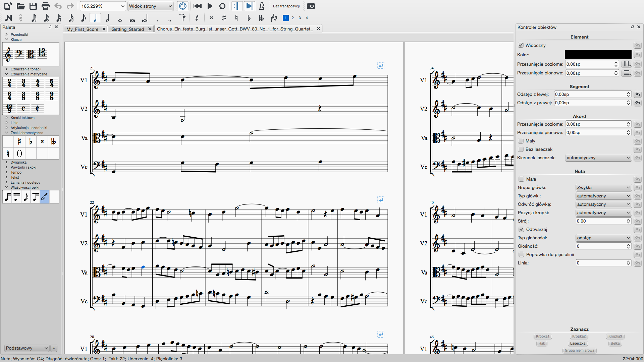Uncheck the Odtwarzaj checkbox
Viewport: 644px width, 362px height.
[522, 229]
